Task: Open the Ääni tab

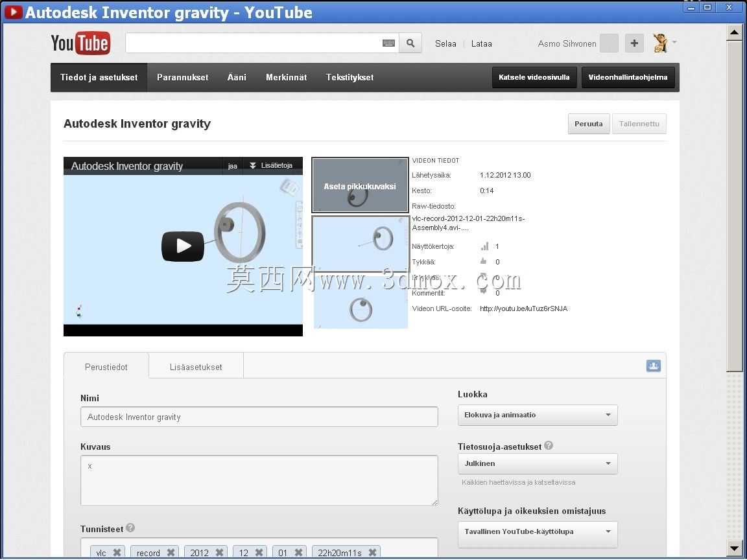Action: [237, 77]
